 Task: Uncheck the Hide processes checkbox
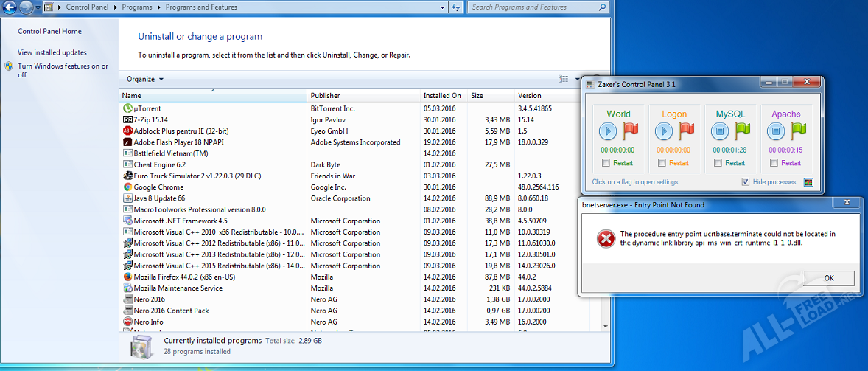point(746,182)
